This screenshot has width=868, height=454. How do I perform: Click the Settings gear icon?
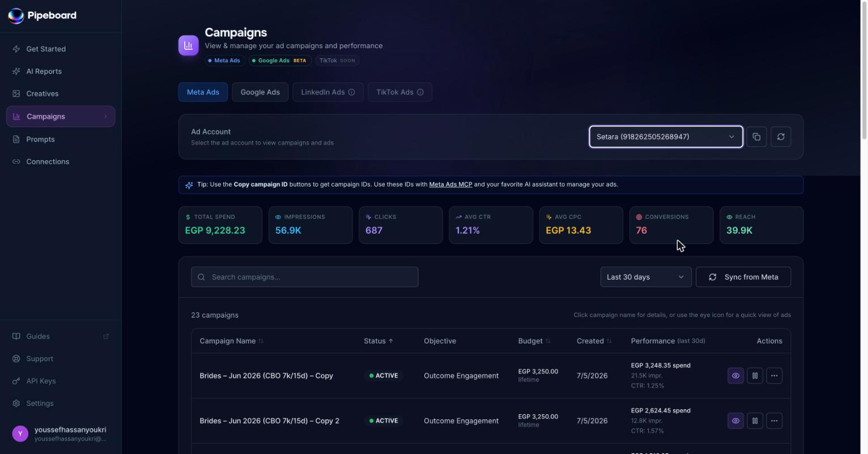[16, 403]
